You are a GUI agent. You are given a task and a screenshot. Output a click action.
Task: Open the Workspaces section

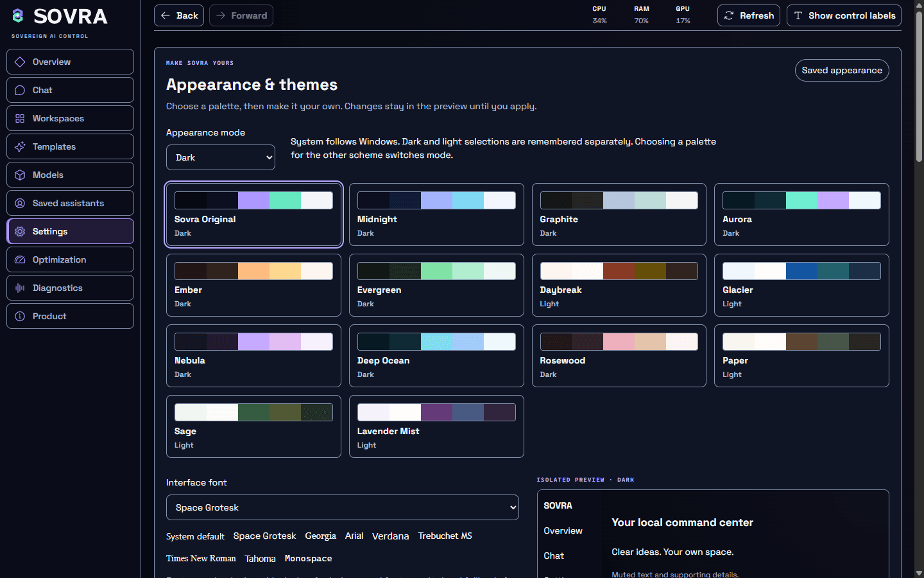coord(70,118)
